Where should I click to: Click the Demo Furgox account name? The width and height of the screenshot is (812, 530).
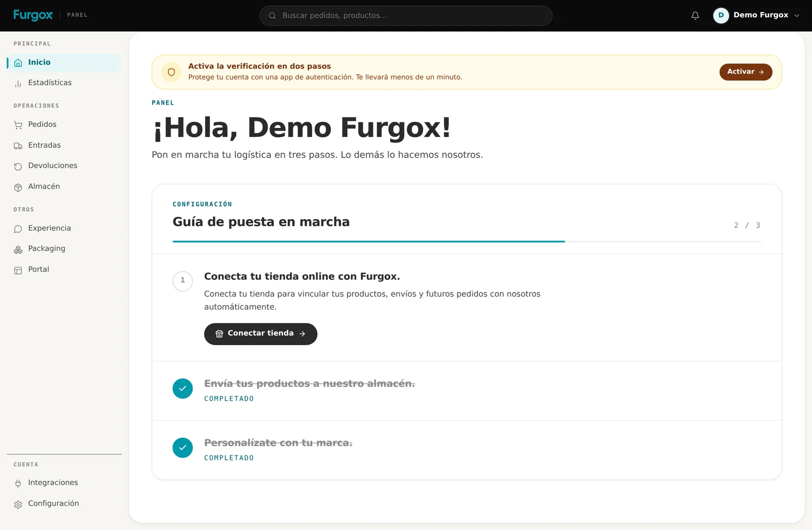[x=761, y=15]
